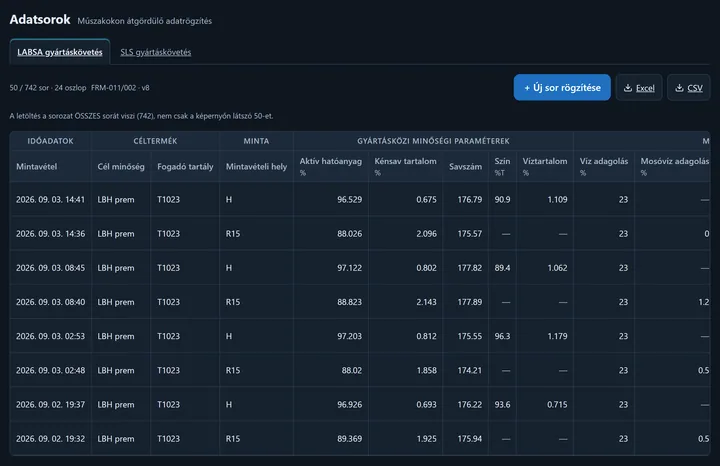This screenshot has height=466, width=720.
Task: Click sulfuric acid value 2.143
Action: point(427,302)
